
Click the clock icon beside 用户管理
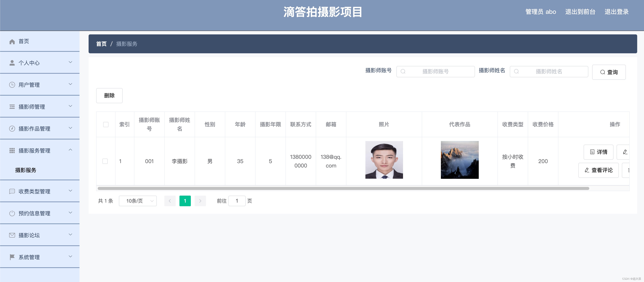coord(12,85)
